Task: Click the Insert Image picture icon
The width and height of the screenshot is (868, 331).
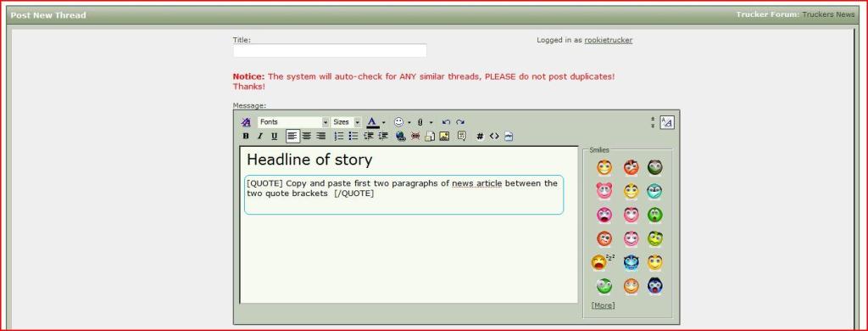Action: [444, 136]
